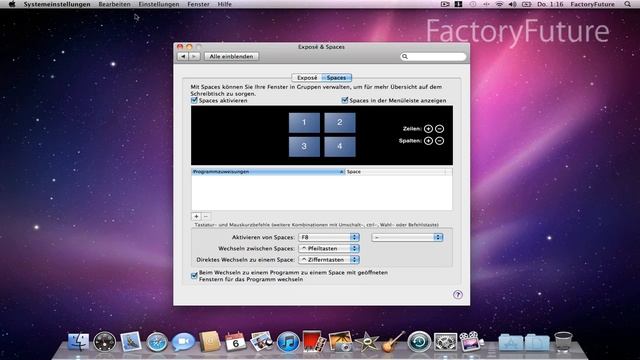Switch to the Exposé tab
This screenshot has height=360, width=640.
(x=307, y=78)
